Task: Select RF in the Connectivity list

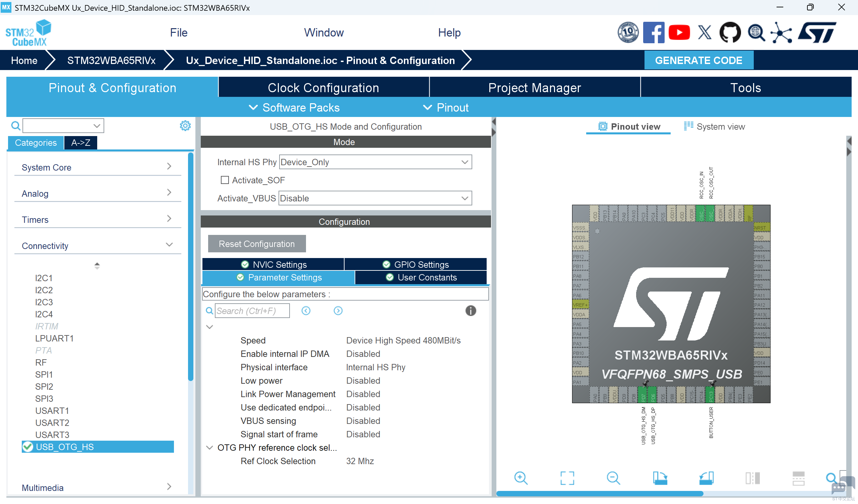Action: (x=41, y=363)
